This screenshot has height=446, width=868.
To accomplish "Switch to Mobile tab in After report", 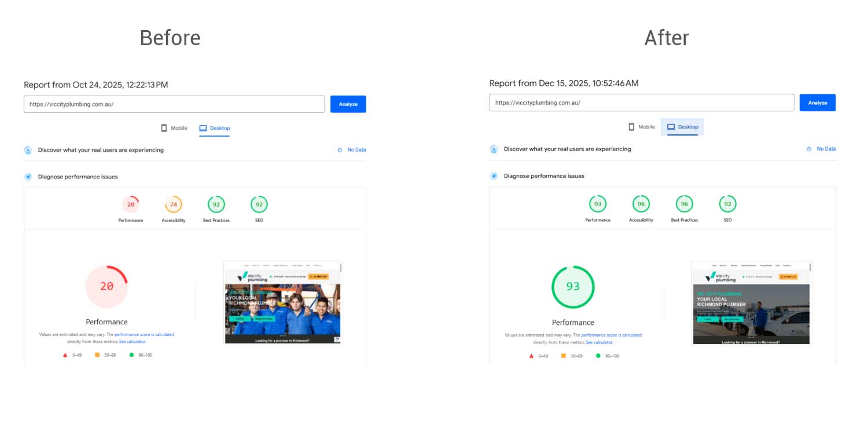I will 642,127.
